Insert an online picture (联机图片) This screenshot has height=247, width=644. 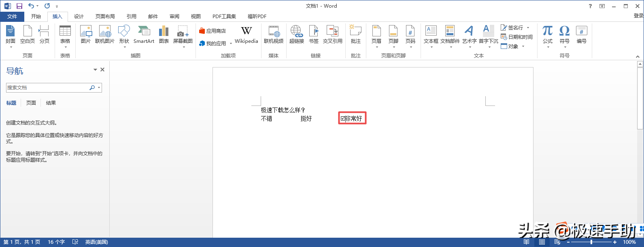[x=105, y=34]
